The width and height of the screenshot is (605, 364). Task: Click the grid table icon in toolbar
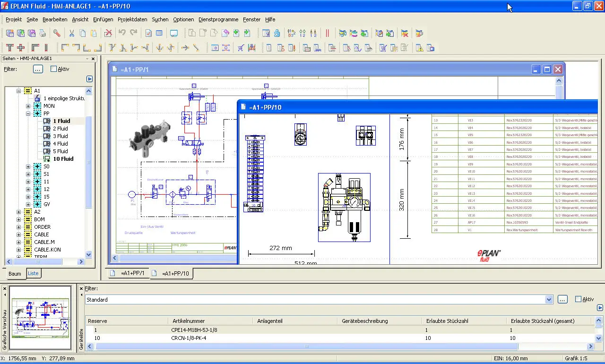click(159, 33)
